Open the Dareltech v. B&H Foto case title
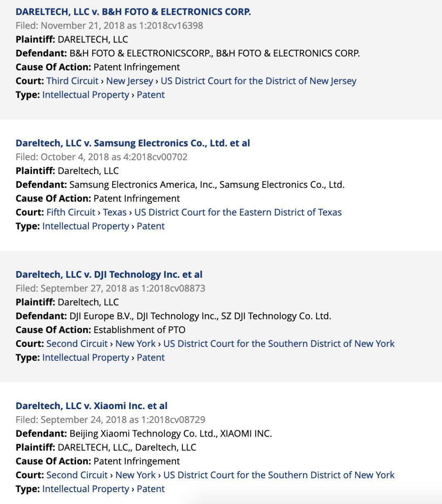Image resolution: width=442 pixels, height=504 pixels. 133,12
